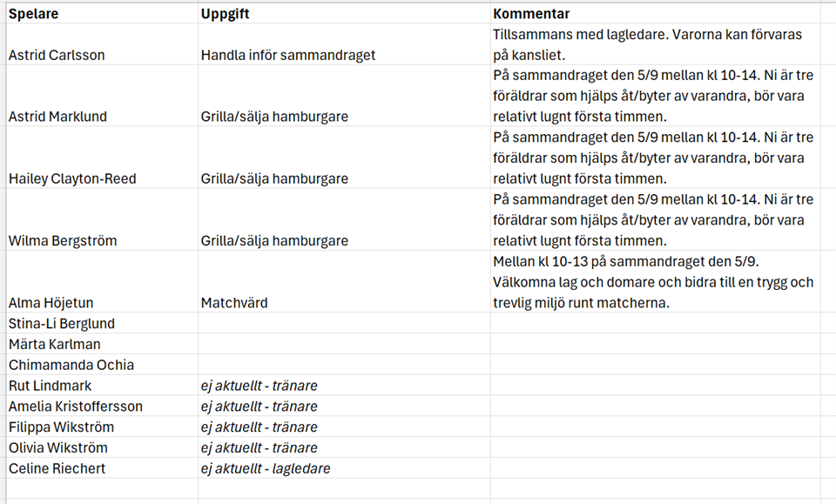Click the Alma Höjetun cell
Viewport: 836px width, 504px height.
click(x=102, y=282)
